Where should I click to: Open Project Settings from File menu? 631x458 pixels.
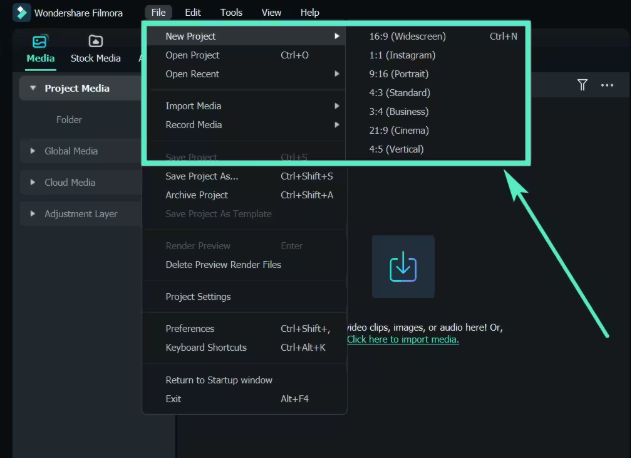245,297
